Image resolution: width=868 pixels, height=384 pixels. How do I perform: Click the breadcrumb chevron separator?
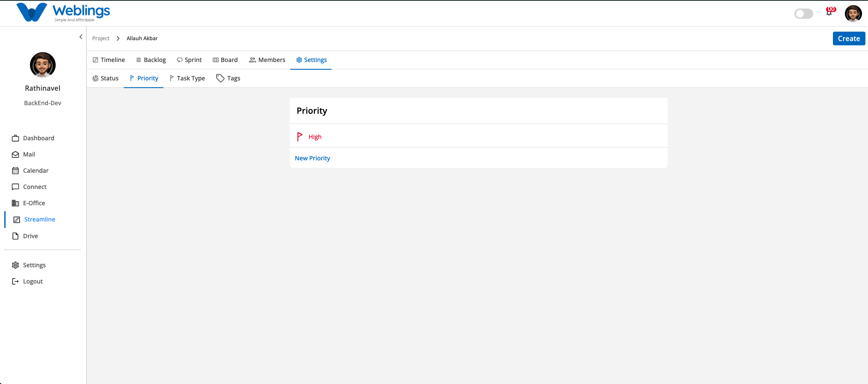pyautogui.click(x=118, y=38)
